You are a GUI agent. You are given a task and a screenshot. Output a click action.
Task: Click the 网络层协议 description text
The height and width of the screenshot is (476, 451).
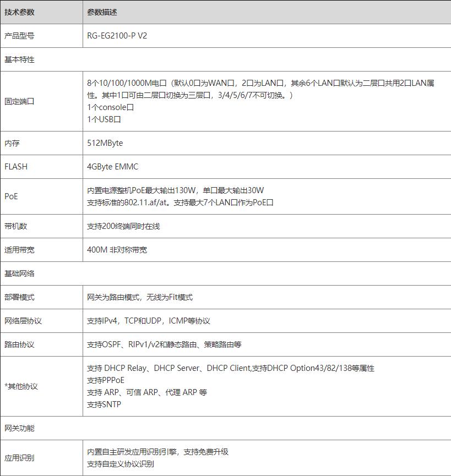tap(148, 321)
